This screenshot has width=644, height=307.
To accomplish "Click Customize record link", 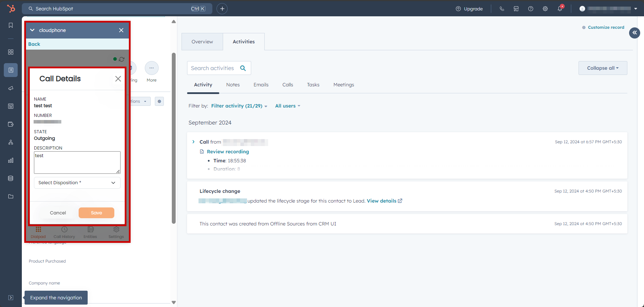I will tap(603, 27).
